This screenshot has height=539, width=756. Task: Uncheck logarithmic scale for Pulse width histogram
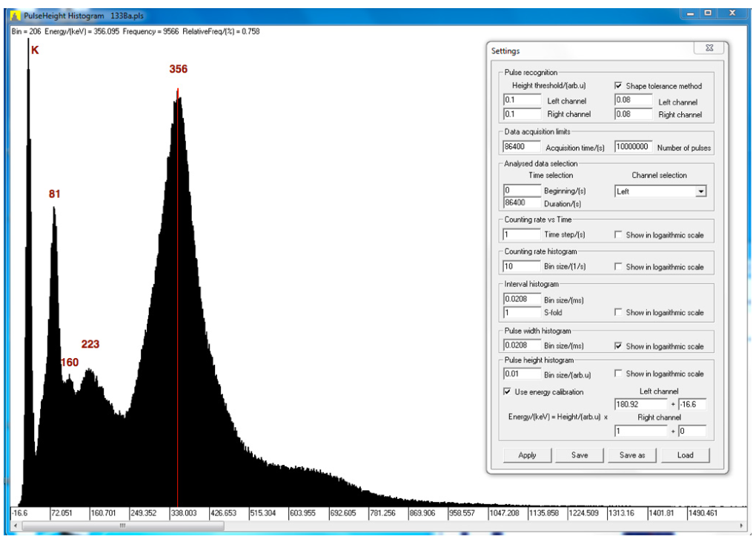pyautogui.click(x=618, y=346)
